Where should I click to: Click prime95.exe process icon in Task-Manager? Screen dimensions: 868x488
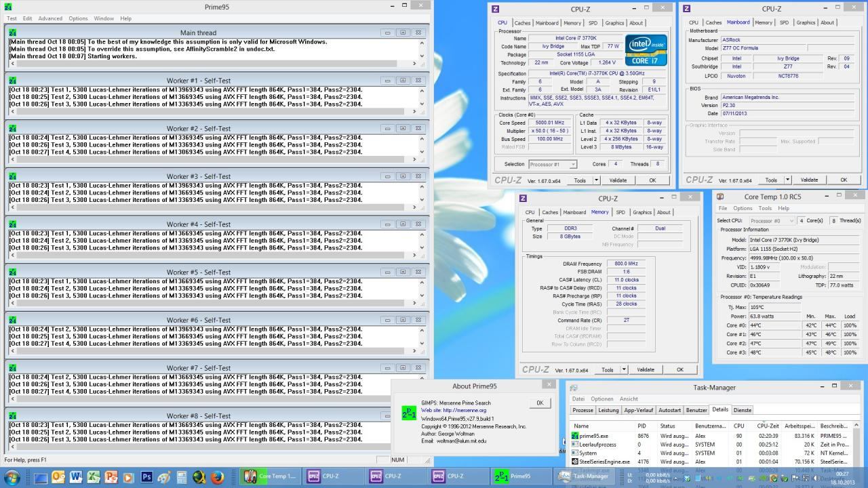click(575, 436)
